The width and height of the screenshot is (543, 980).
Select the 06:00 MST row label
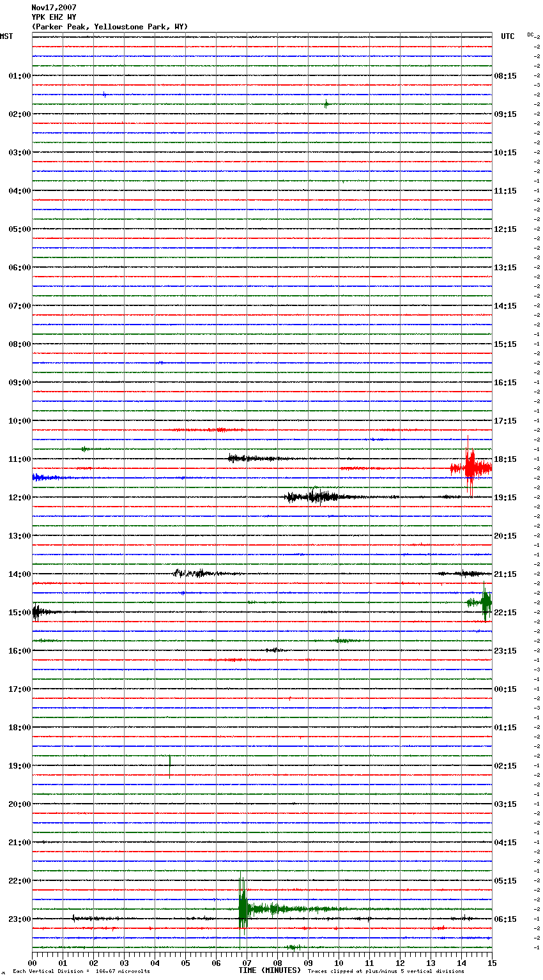(x=20, y=268)
